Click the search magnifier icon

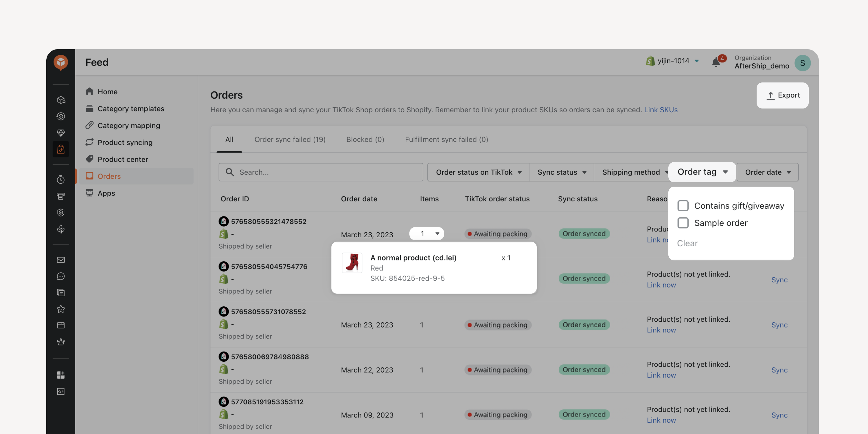tap(230, 172)
